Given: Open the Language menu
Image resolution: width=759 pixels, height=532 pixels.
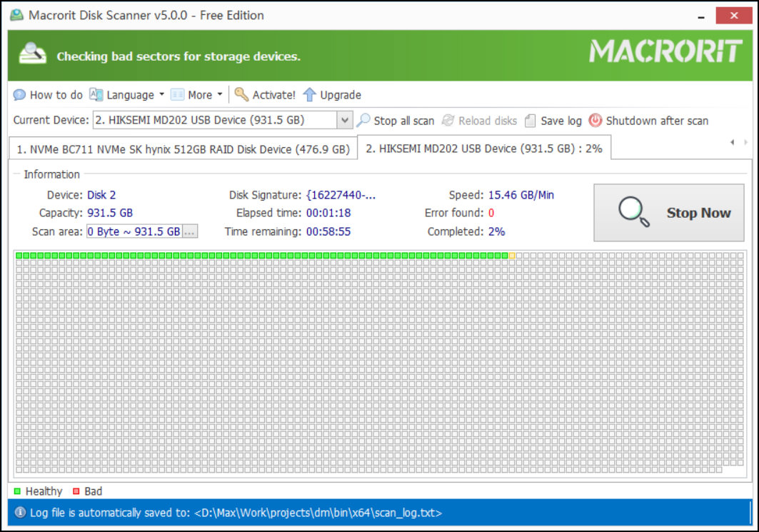Looking at the screenshot, I should (x=127, y=95).
